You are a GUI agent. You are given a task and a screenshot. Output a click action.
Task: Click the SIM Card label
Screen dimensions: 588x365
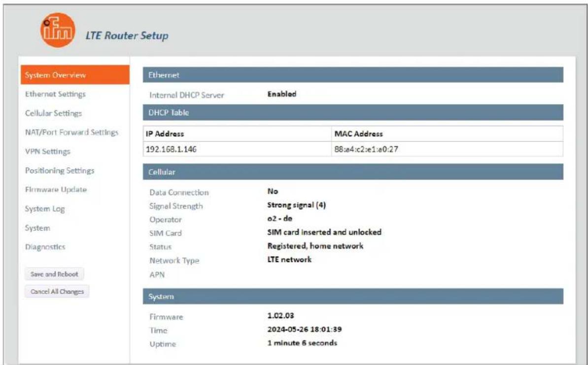click(166, 233)
